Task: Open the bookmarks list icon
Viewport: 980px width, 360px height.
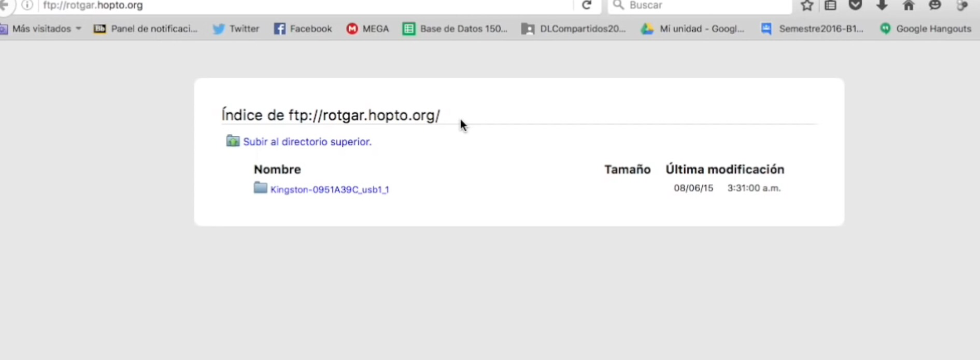Action: coord(830,5)
